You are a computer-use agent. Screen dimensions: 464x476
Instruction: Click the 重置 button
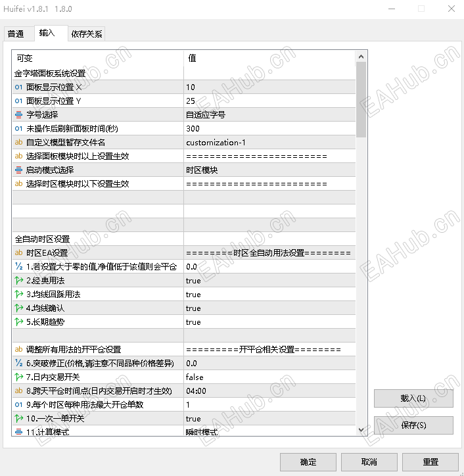click(x=430, y=462)
